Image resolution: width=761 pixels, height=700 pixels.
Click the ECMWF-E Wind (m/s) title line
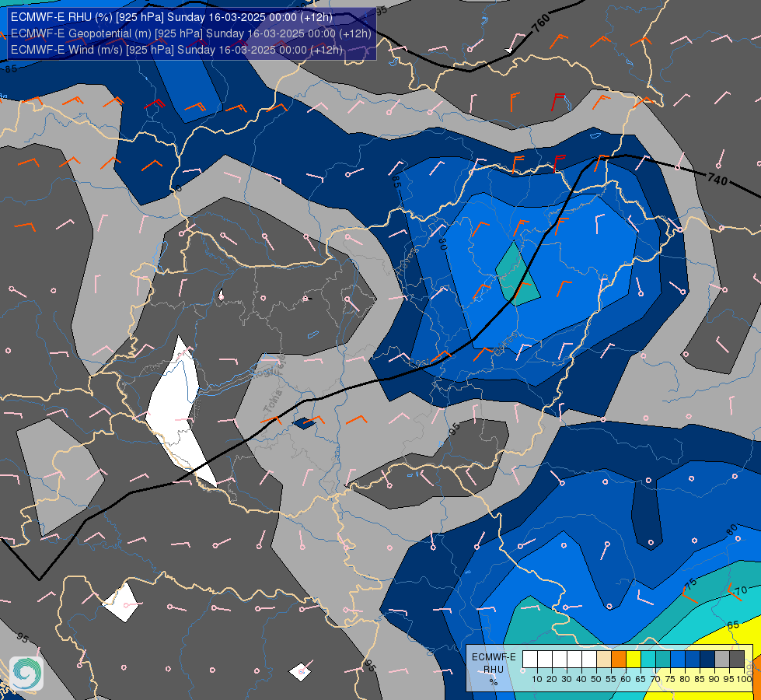(x=176, y=50)
